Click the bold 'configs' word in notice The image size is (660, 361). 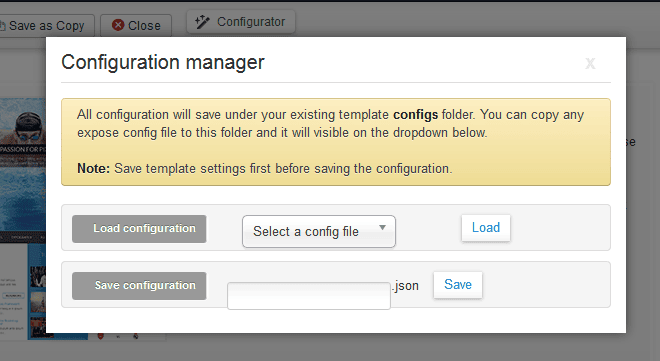[x=415, y=115]
